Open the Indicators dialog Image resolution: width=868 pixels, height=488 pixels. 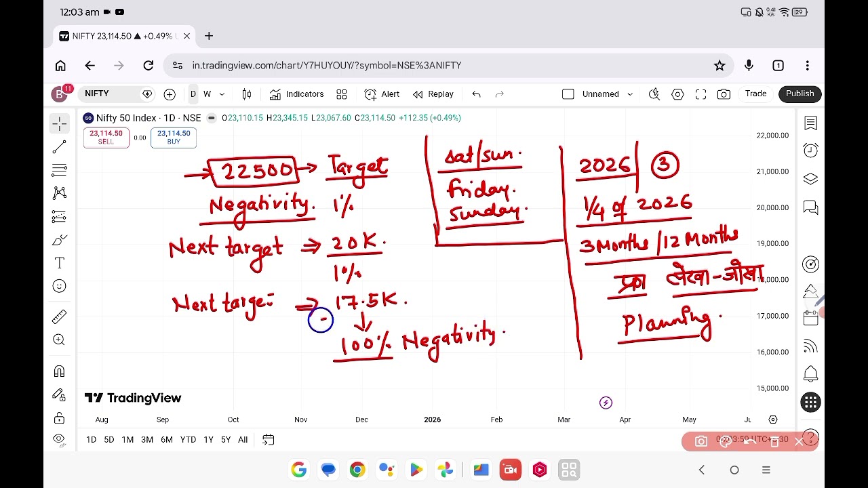pos(296,94)
